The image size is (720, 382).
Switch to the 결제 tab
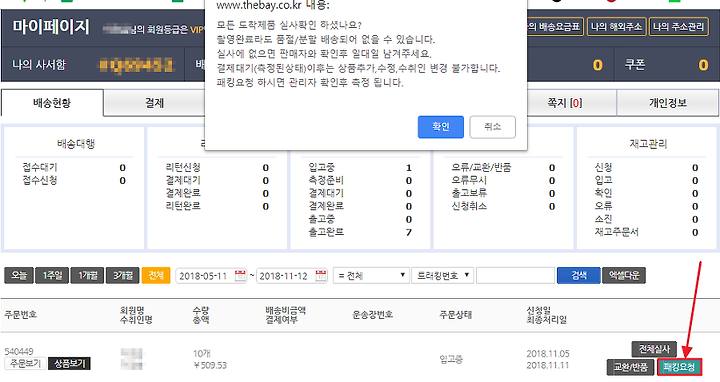154,103
